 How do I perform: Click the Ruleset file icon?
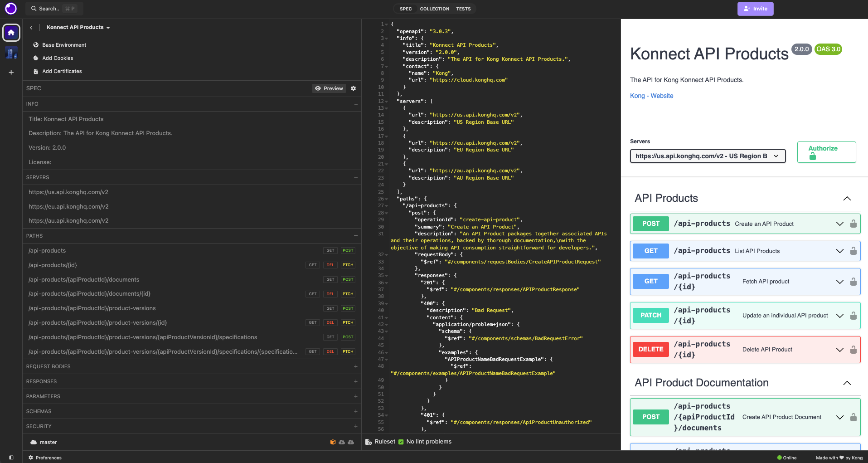tap(369, 442)
